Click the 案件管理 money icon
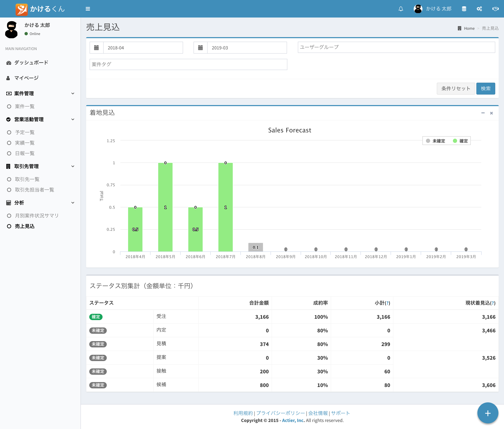This screenshot has width=504, height=429. (9, 93)
